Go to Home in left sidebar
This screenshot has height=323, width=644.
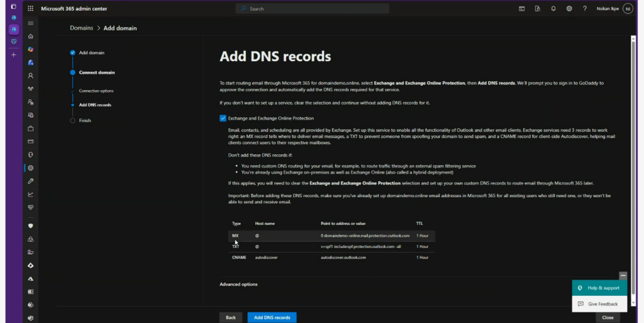30,37
